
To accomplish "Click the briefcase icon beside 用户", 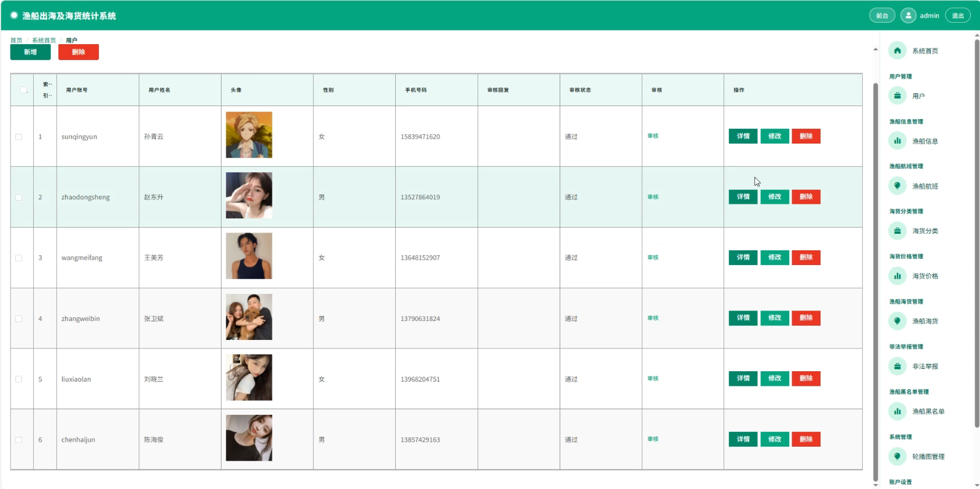I will point(897,96).
